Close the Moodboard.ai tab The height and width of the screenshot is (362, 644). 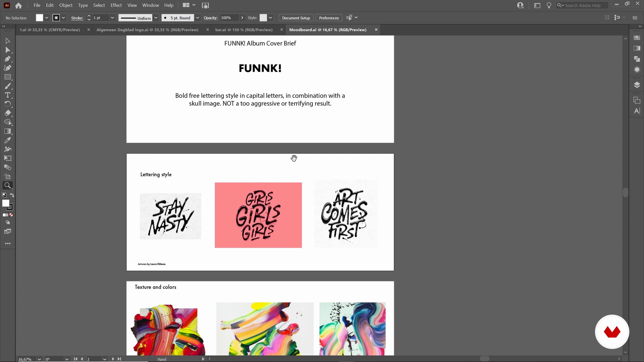coord(376,30)
